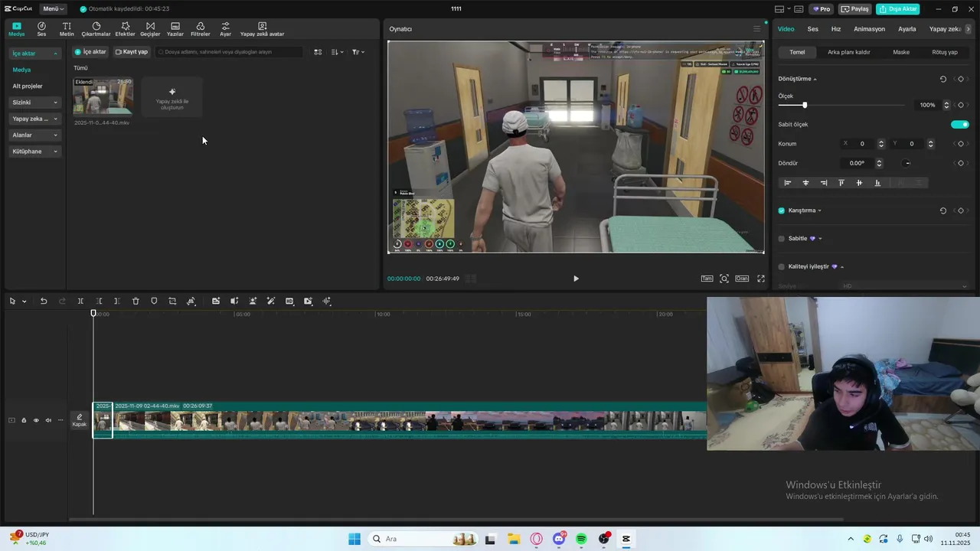Reset the Dönüştürme transform settings
Image resolution: width=980 pixels, height=551 pixels.
[942, 79]
